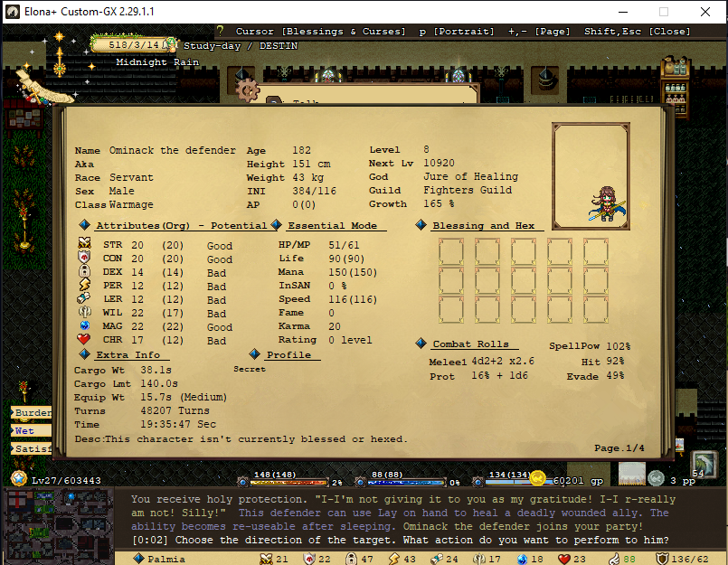
Task: Click the star level icon by Lv27
Action: 19,478
